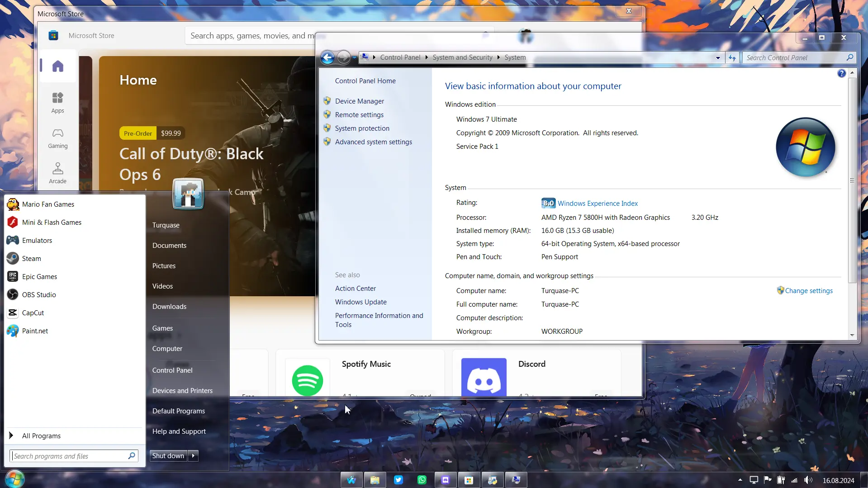This screenshot has height=488, width=868.
Task: Open Documents from the Start menu
Action: [x=169, y=246]
